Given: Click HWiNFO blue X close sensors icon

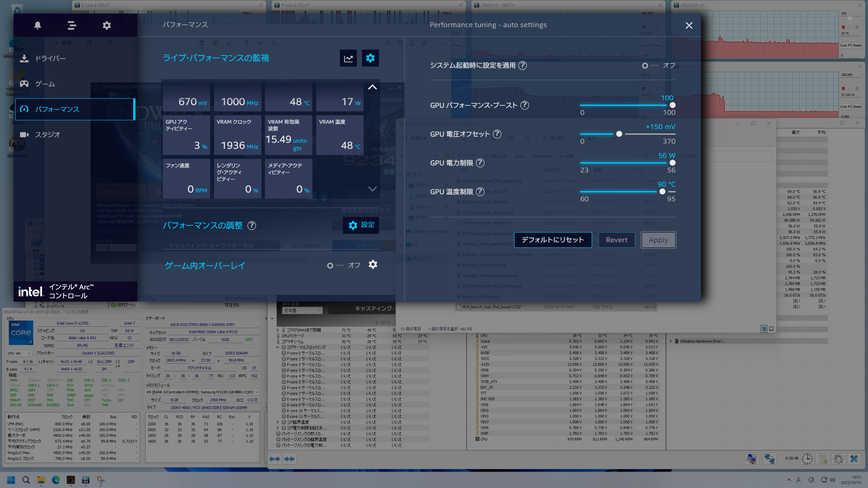Looking at the screenshot, I should point(854,459).
